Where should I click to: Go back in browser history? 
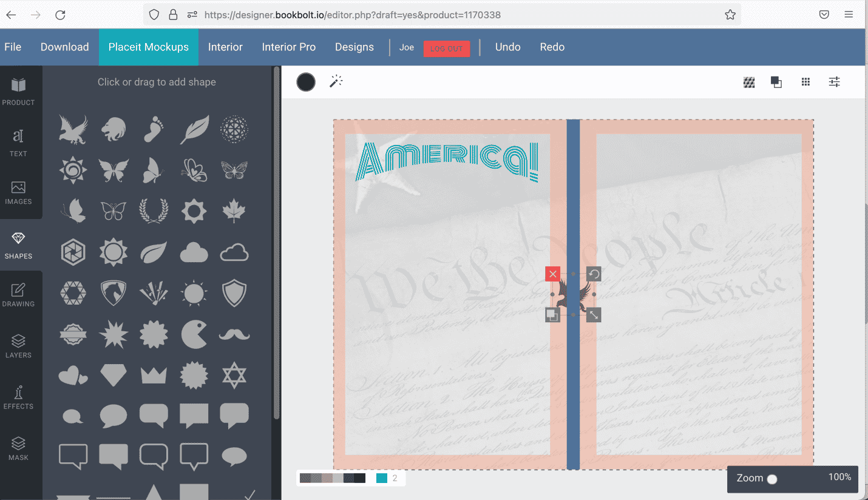[11, 15]
